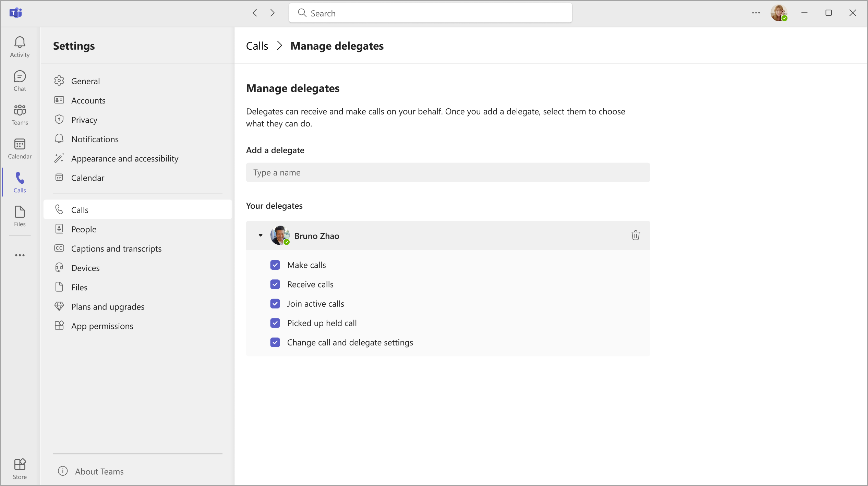868x486 pixels.
Task: Collapse the Bruno Zhao delegate entry
Action: coord(261,235)
